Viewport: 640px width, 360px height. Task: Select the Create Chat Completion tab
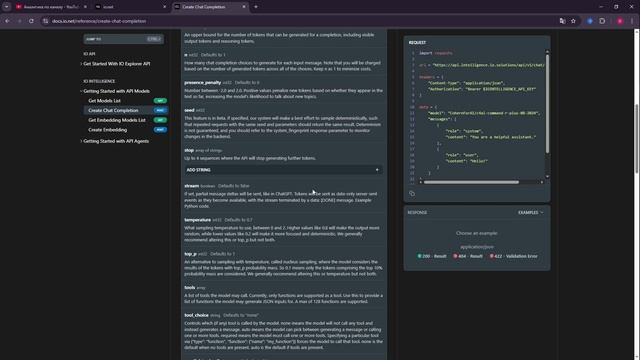click(210, 7)
